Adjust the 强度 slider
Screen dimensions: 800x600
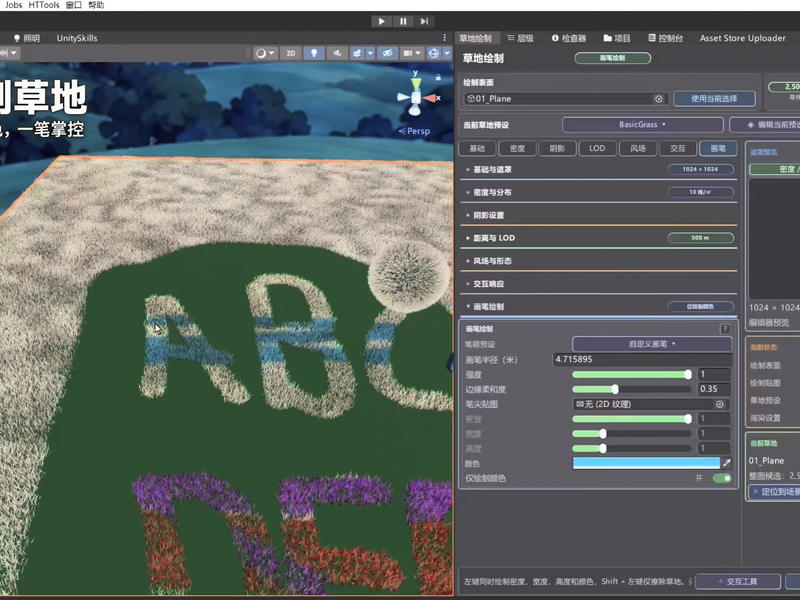[x=632, y=374]
